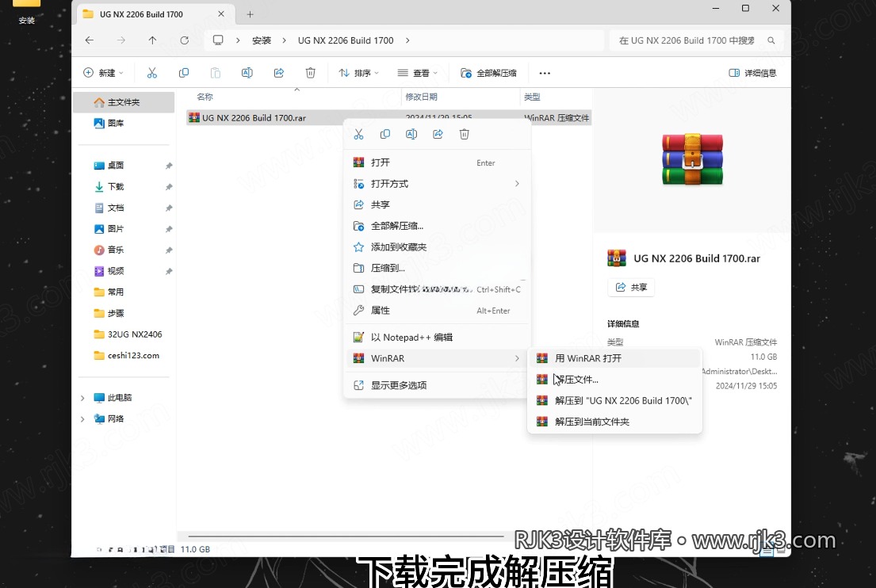Click the Rename icon in the toolbar

247,73
